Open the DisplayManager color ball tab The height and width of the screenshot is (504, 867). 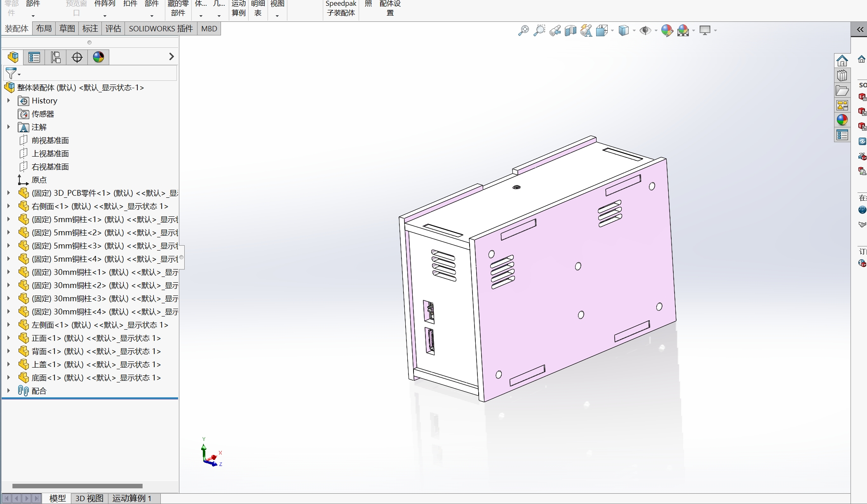99,57
